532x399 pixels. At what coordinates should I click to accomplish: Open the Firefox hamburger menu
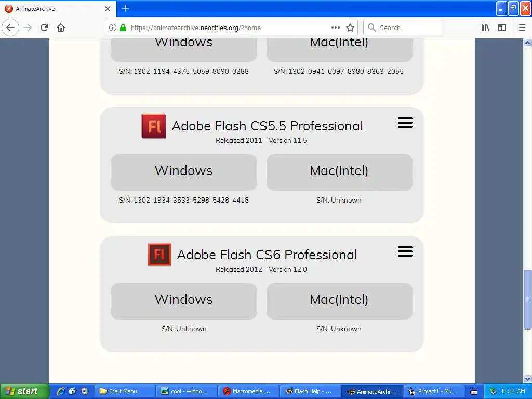pyautogui.click(x=522, y=28)
